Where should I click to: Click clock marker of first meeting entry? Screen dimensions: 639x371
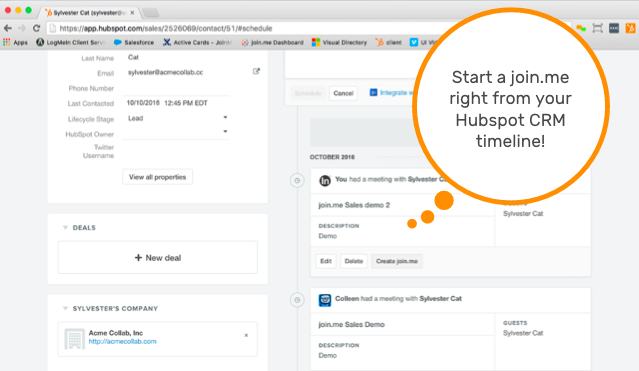(x=297, y=180)
